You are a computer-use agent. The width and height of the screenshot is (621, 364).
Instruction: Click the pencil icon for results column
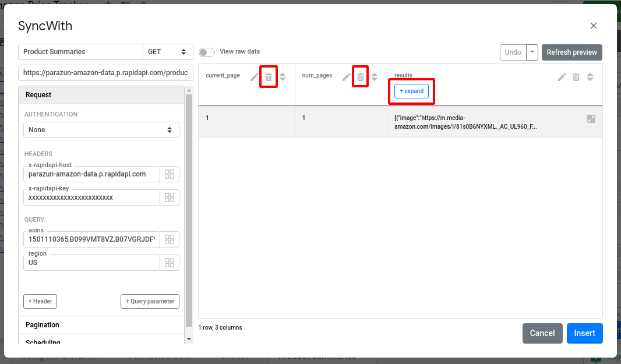click(562, 77)
